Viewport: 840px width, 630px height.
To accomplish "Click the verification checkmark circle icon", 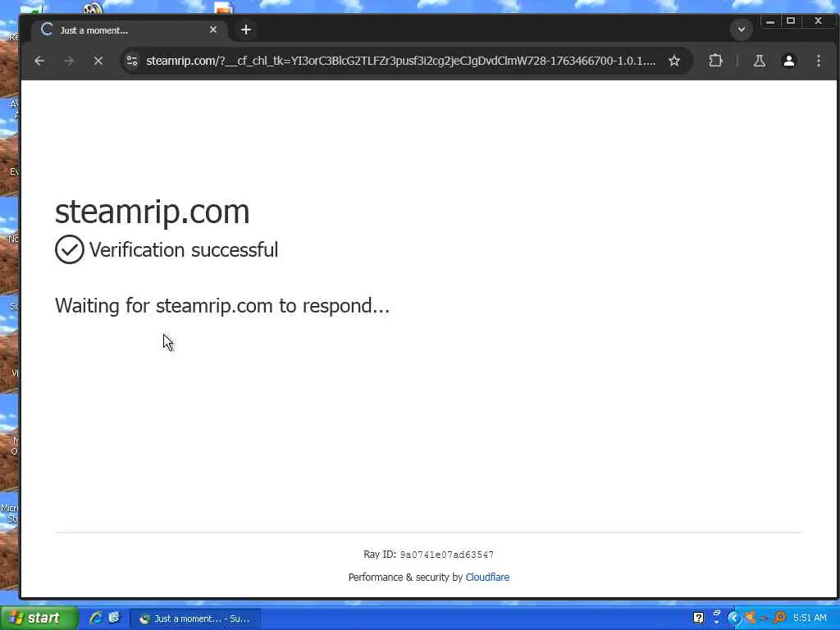I will 69,249.
